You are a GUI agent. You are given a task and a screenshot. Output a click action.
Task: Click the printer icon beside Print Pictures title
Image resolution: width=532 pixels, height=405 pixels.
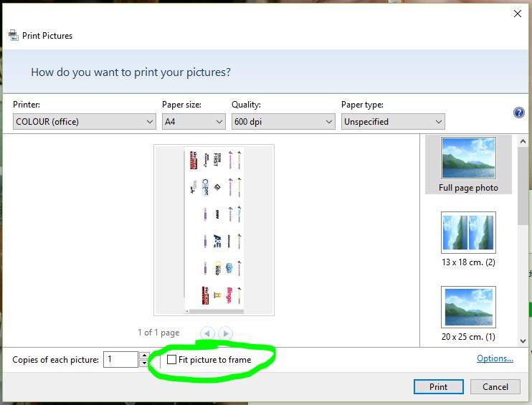click(13, 35)
